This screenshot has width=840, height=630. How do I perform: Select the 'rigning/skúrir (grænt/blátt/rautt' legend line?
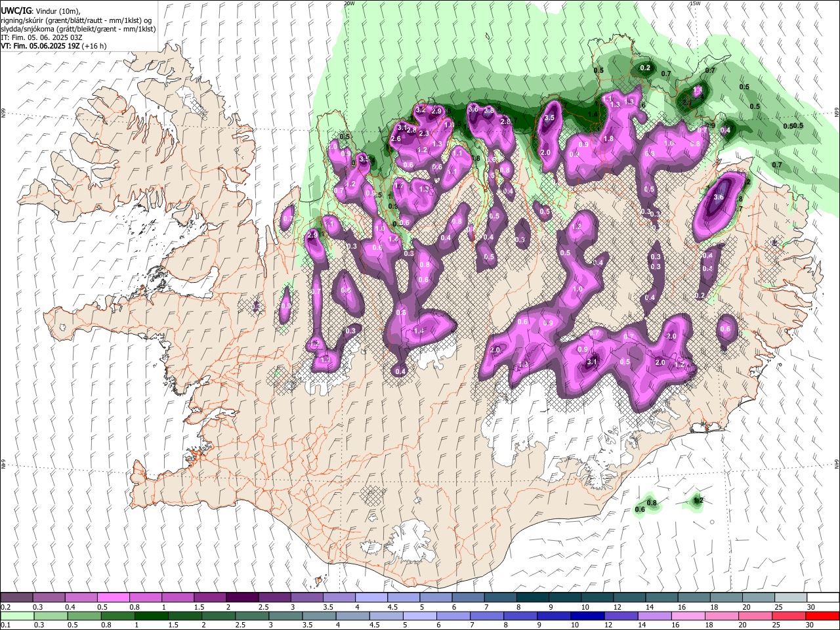[76, 20]
